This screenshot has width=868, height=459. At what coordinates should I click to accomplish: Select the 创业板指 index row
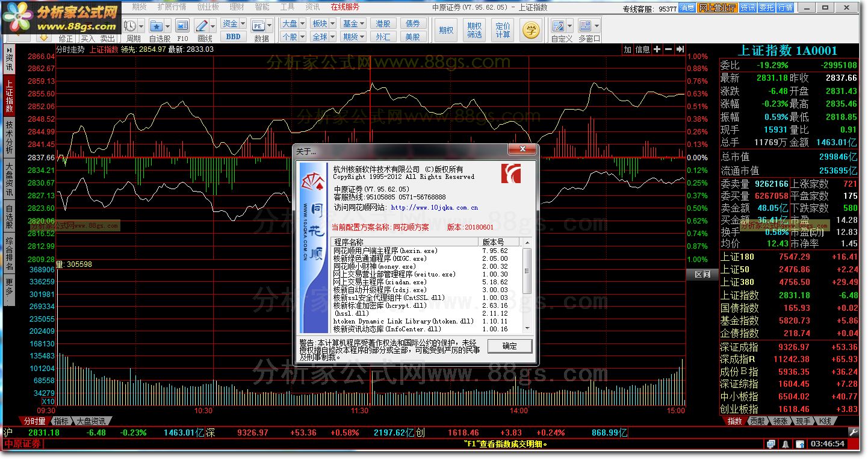click(790, 409)
